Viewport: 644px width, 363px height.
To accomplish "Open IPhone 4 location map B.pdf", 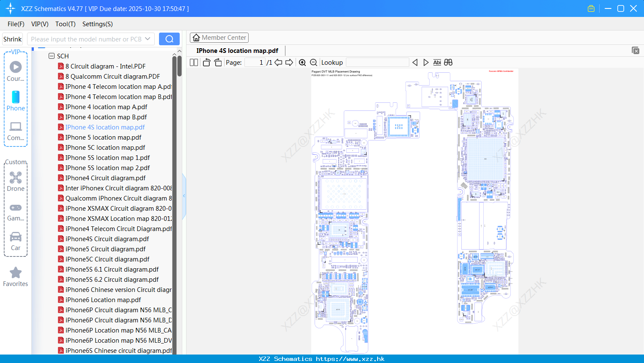I will point(106,117).
